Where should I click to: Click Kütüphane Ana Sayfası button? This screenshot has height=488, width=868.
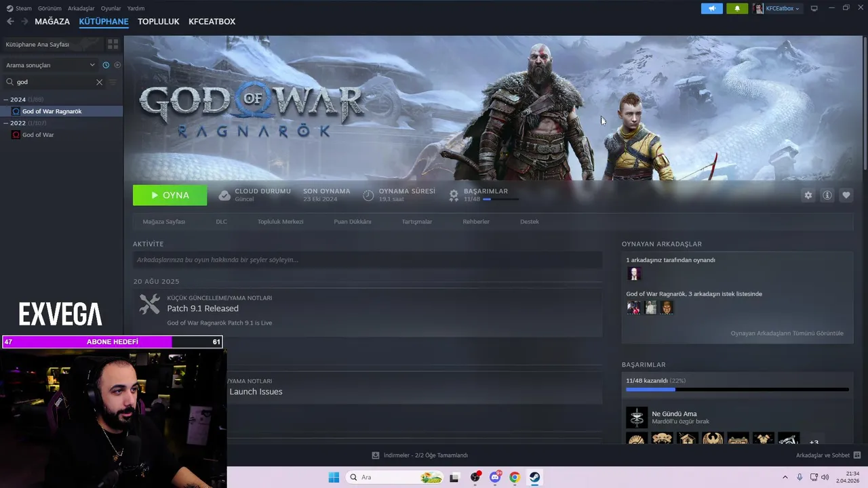pos(52,44)
